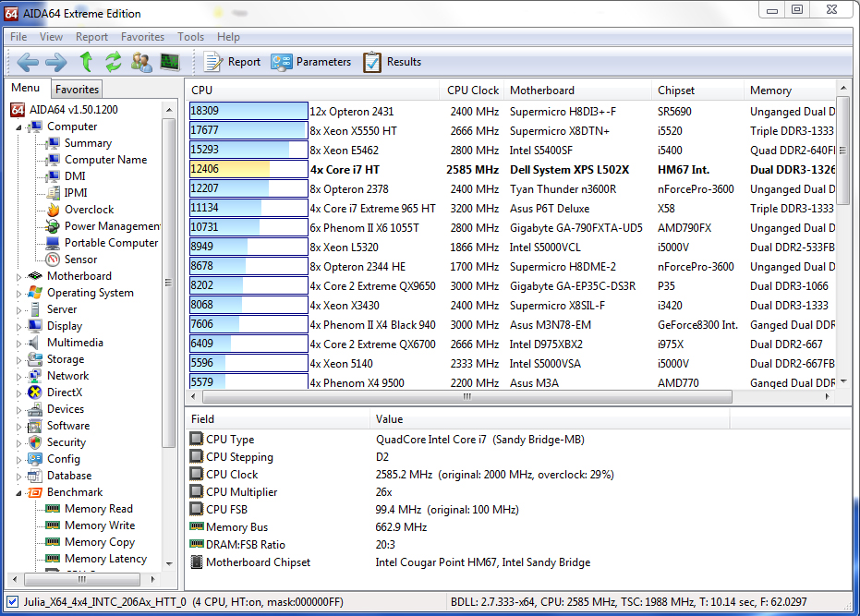
Task: Select the 18309 Opteron 2431 score bar
Action: [x=248, y=111]
